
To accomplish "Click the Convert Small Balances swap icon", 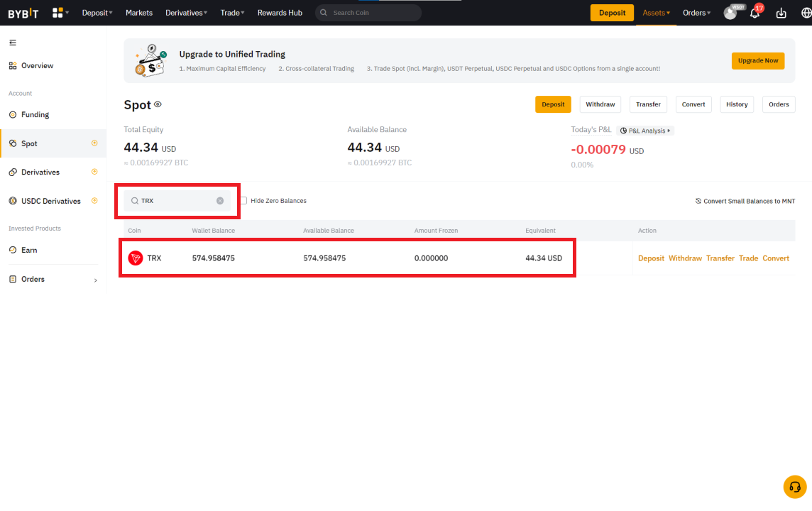I will pos(698,201).
